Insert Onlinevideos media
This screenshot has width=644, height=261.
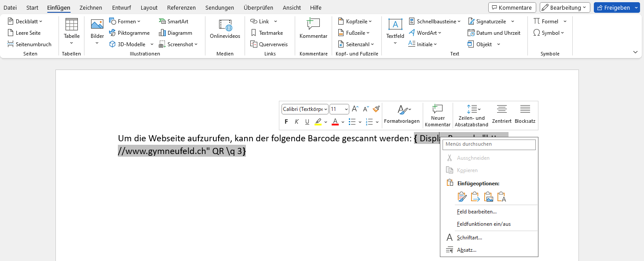225,30
